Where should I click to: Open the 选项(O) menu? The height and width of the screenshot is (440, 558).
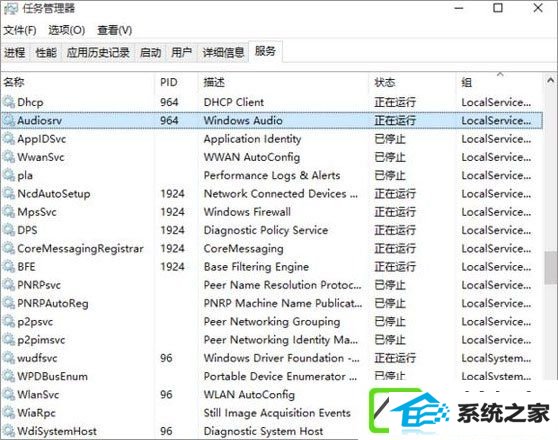pyautogui.click(x=67, y=30)
